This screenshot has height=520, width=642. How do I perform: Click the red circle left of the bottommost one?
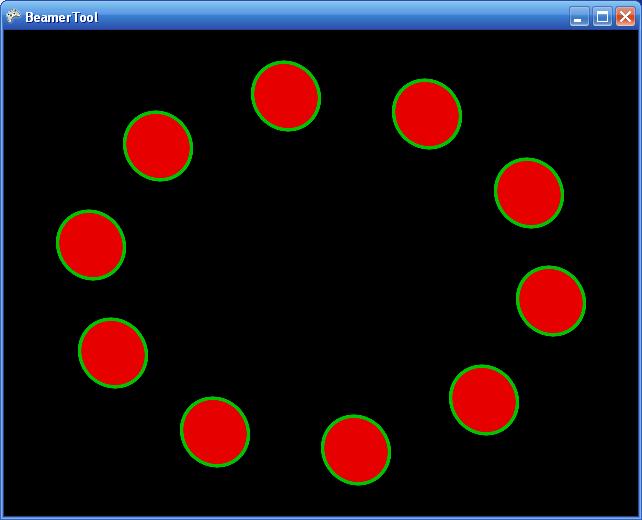215,432
